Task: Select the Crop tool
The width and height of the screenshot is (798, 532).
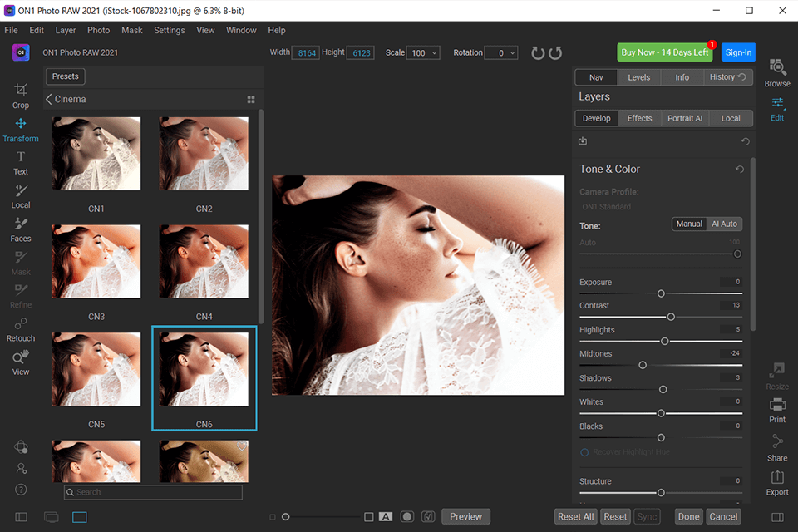Action: (21, 95)
